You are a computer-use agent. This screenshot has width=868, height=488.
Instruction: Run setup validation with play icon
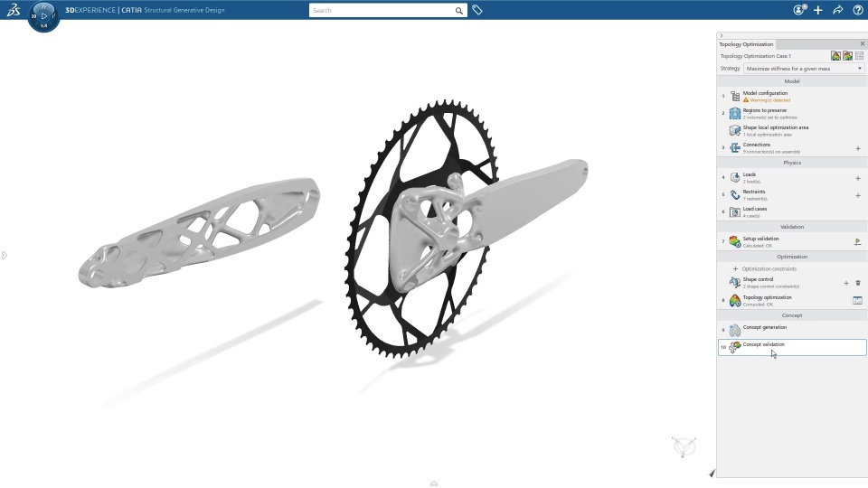point(857,242)
